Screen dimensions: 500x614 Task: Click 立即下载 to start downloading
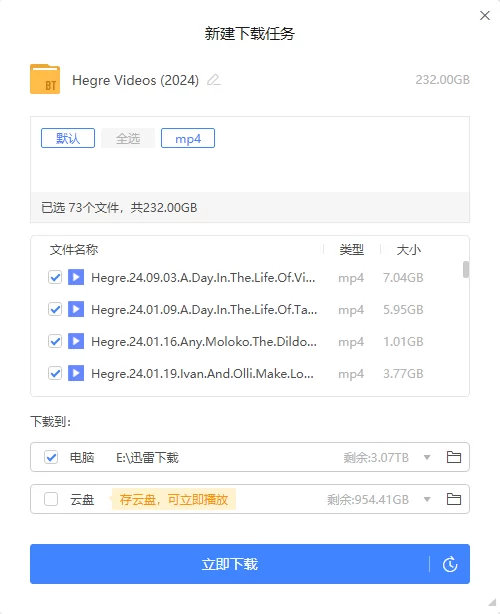click(229, 564)
